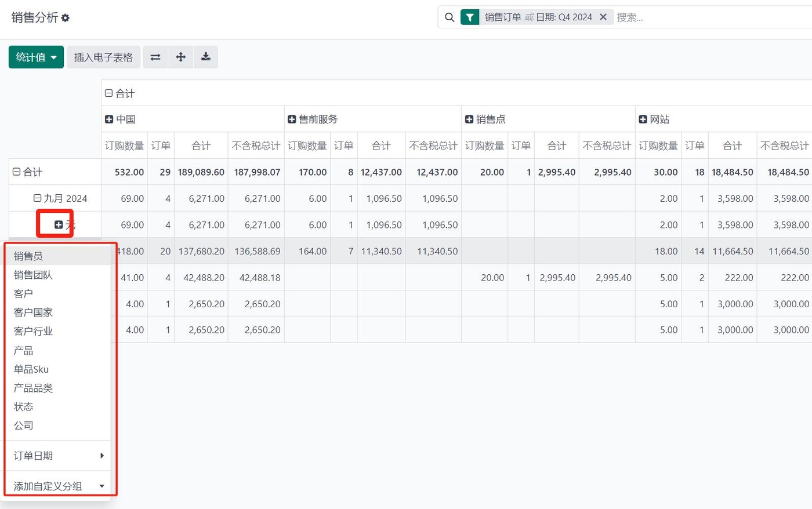Select 产品品类 in the grouping menu
Image resolution: width=812 pixels, height=509 pixels.
click(x=33, y=388)
